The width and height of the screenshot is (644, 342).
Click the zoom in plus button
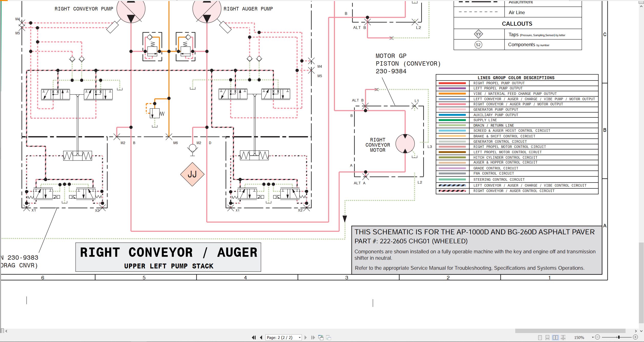(x=635, y=337)
